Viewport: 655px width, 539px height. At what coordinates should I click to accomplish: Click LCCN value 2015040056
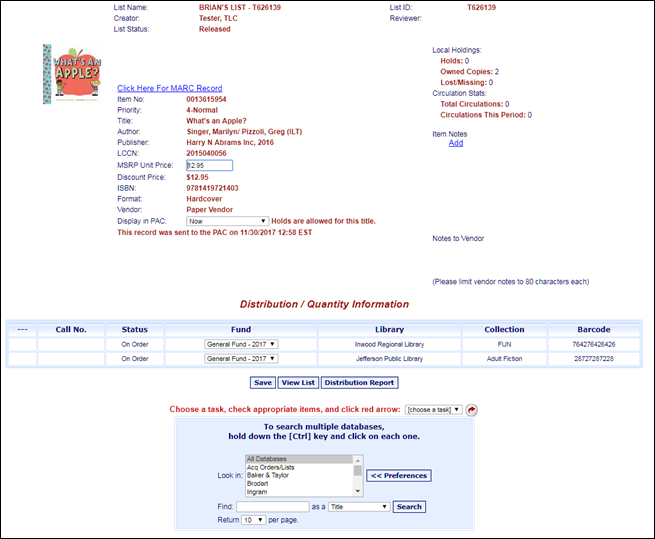[206, 153]
